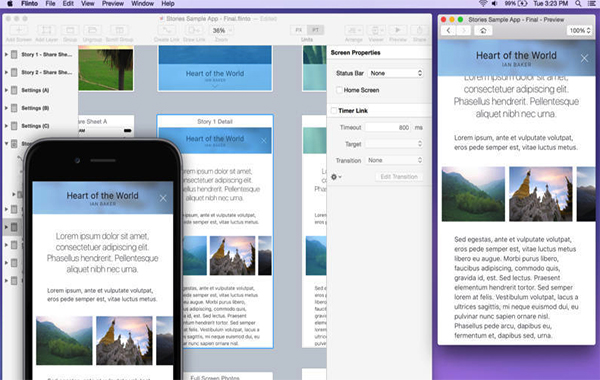Click the Screen Properties panel heading
This screenshot has width=600, height=380.
click(x=355, y=53)
